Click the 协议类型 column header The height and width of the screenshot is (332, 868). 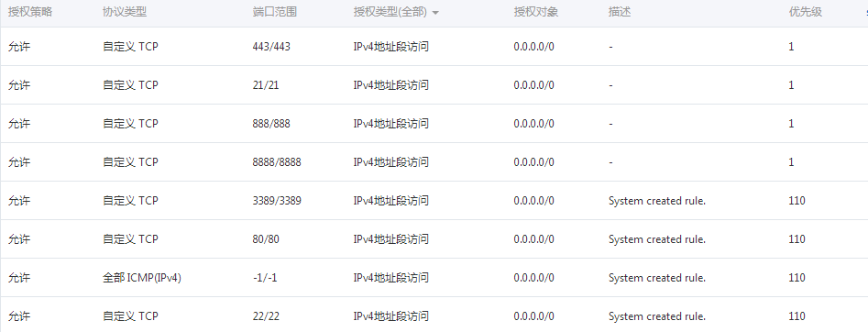click(125, 12)
